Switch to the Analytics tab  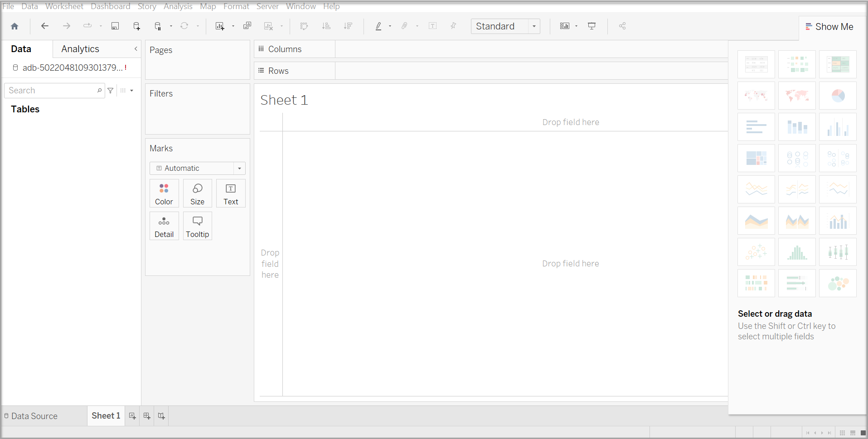pyautogui.click(x=80, y=49)
